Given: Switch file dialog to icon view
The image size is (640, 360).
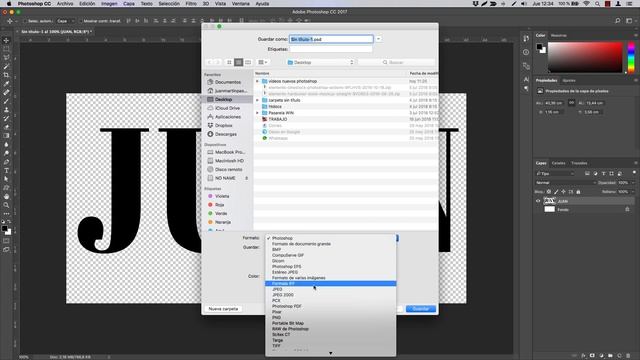Looking at the screenshot, I should pyautogui.click(x=229, y=62).
